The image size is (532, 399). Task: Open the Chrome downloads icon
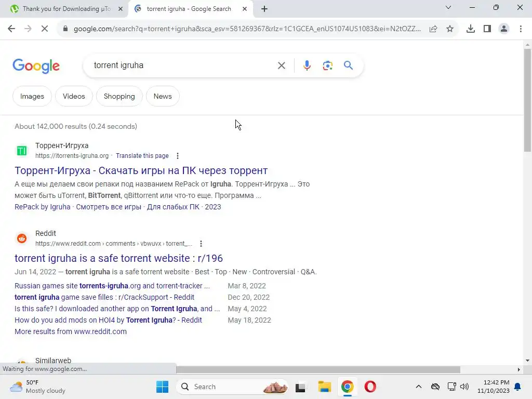[x=471, y=29]
